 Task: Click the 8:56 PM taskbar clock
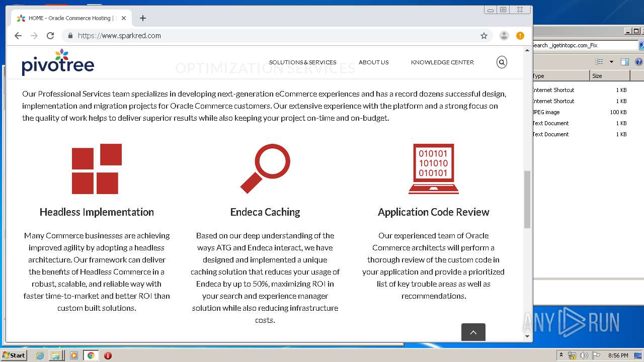point(618,355)
